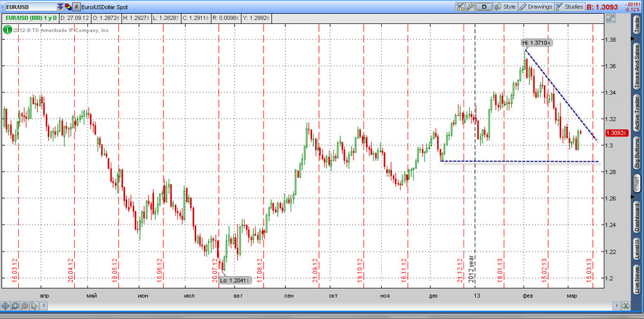Click the green info icon beside copyright
644x319 pixels.
7,30
